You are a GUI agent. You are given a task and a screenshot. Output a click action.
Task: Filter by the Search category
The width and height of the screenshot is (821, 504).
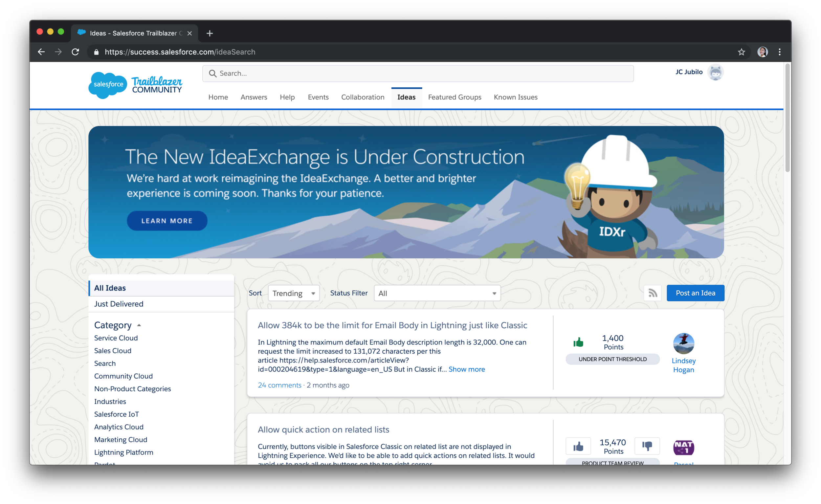105,363
